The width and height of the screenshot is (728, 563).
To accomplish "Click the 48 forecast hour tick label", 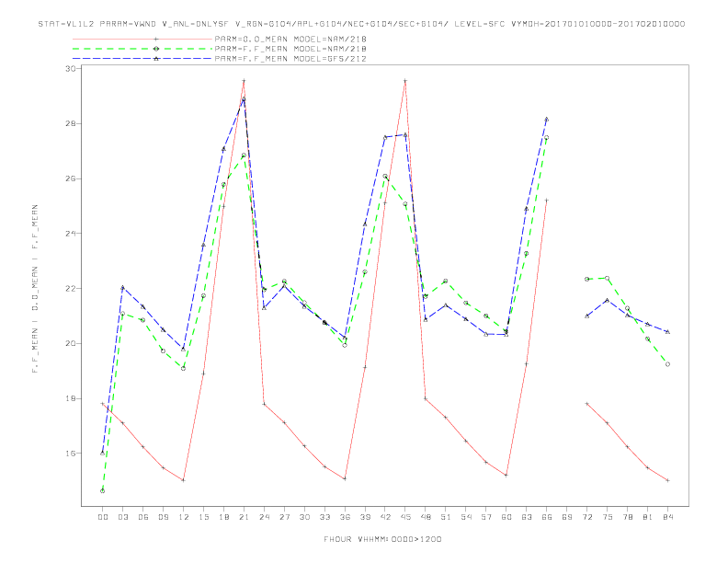I will [426, 517].
